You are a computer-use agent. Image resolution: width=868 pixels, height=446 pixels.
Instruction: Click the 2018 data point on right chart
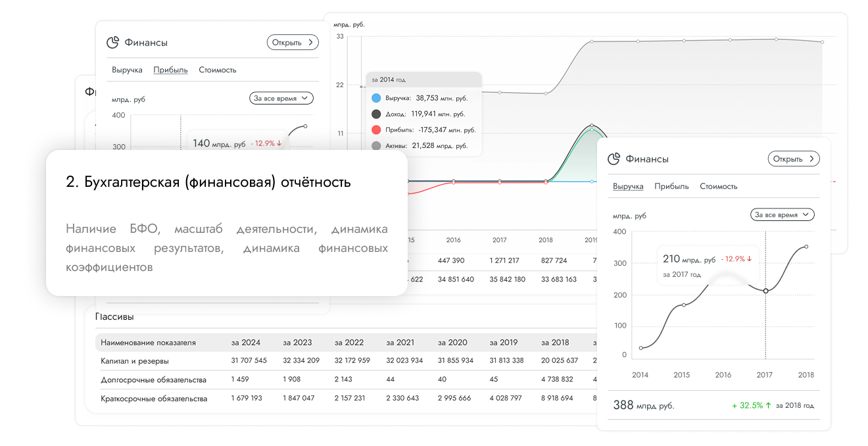806,247
